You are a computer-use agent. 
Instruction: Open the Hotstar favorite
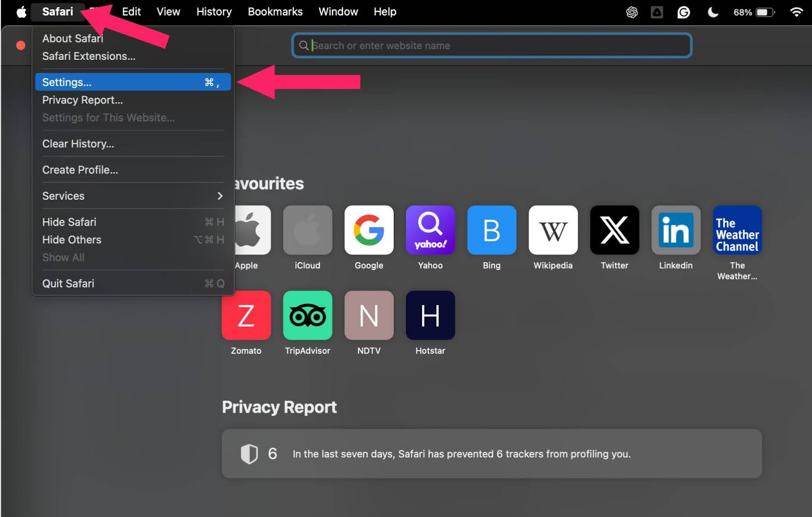(x=430, y=315)
